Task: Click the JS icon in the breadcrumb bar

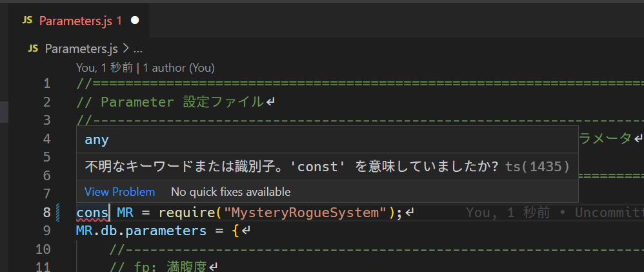Action: pyautogui.click(x=33, y=49)
